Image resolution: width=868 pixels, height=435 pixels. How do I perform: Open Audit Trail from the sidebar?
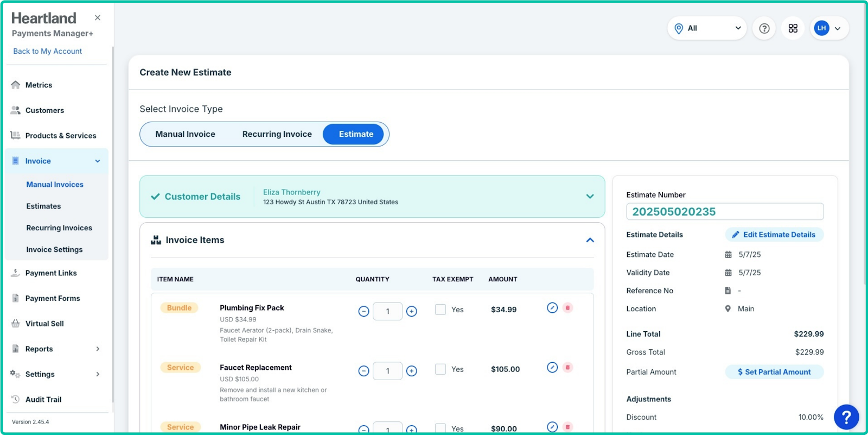point(43,400)
